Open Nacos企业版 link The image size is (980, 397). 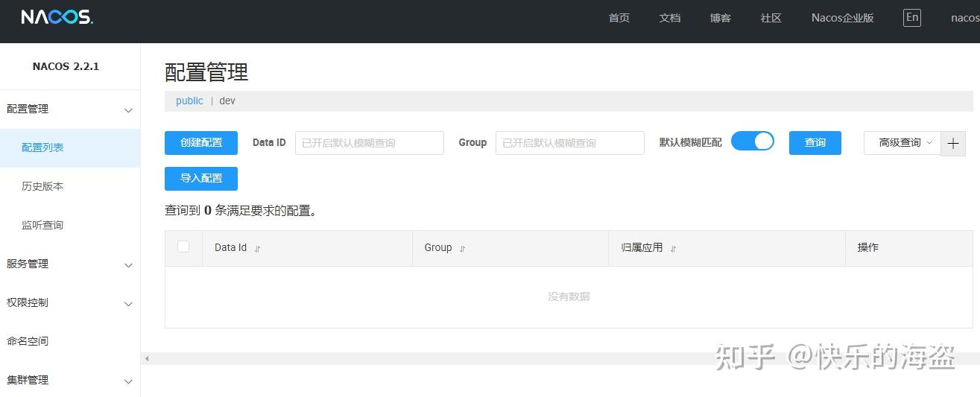(x=843, y=18)
